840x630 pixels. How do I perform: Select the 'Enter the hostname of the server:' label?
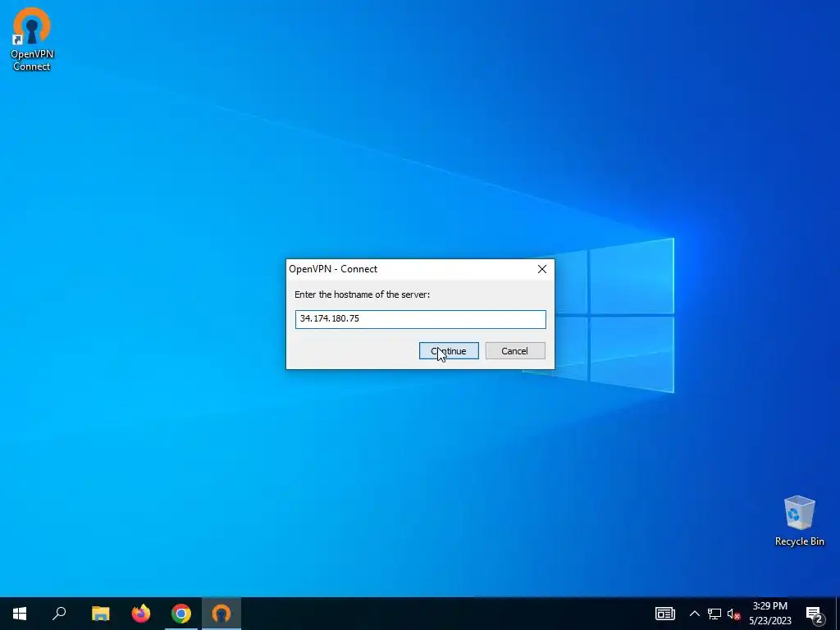(x=362, y=294)
